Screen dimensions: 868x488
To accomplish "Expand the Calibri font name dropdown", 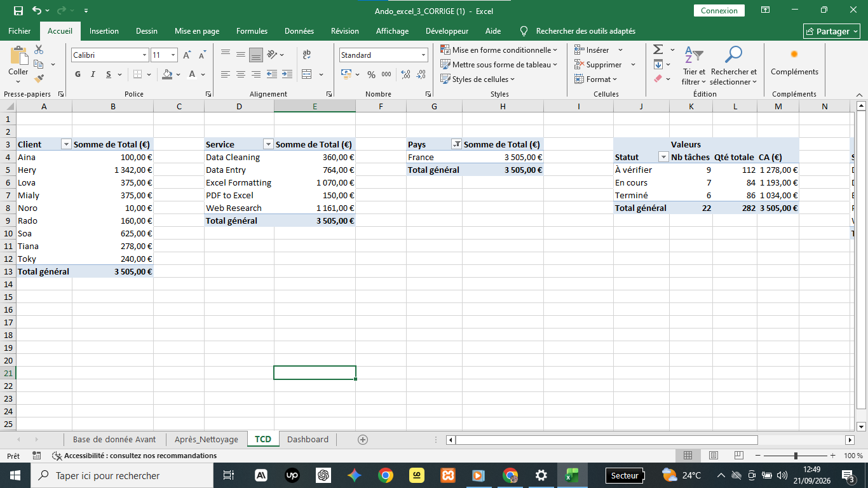I will [144, 55].
